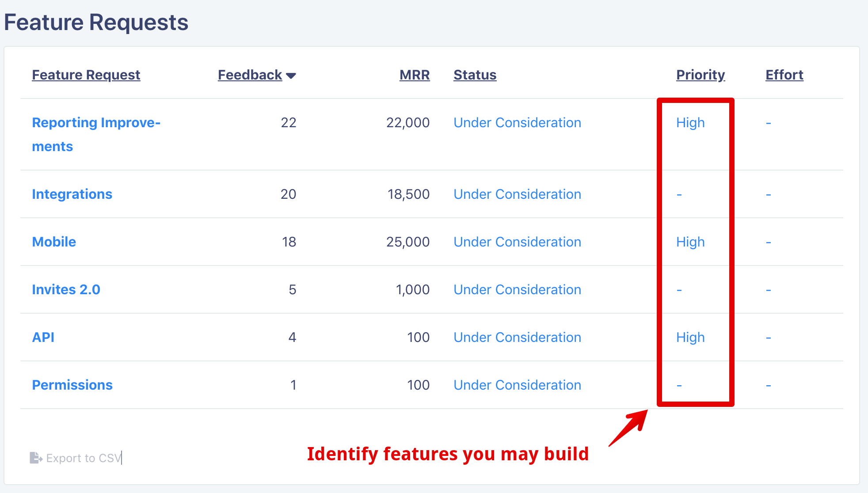This screenshot has height=493, width=868.
Task: Change High priority on Mobile row
Action: (x=690, y=242)
